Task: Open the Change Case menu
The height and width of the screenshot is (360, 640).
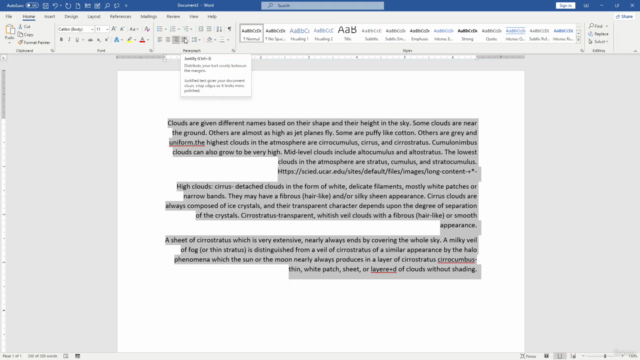Action: [x=133, y=29]
